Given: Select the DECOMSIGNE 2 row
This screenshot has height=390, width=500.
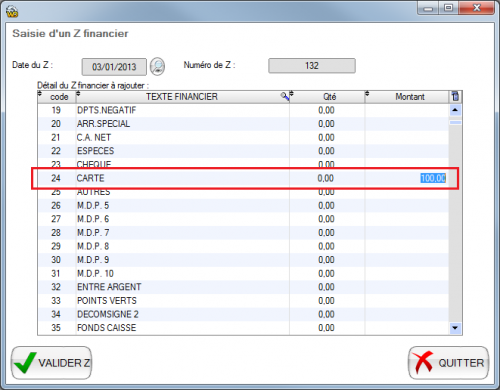Looking at the screenshot, I should [243, 314].
